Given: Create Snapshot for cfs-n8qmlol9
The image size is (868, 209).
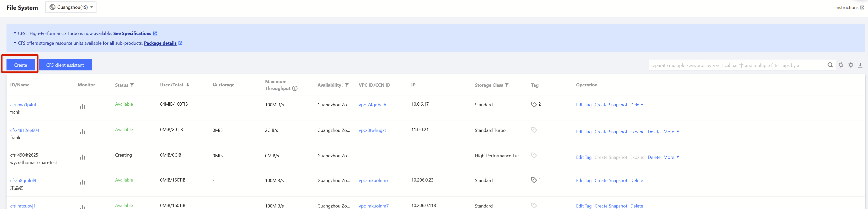Looking at the screenshot, I should tap(611, 180).
